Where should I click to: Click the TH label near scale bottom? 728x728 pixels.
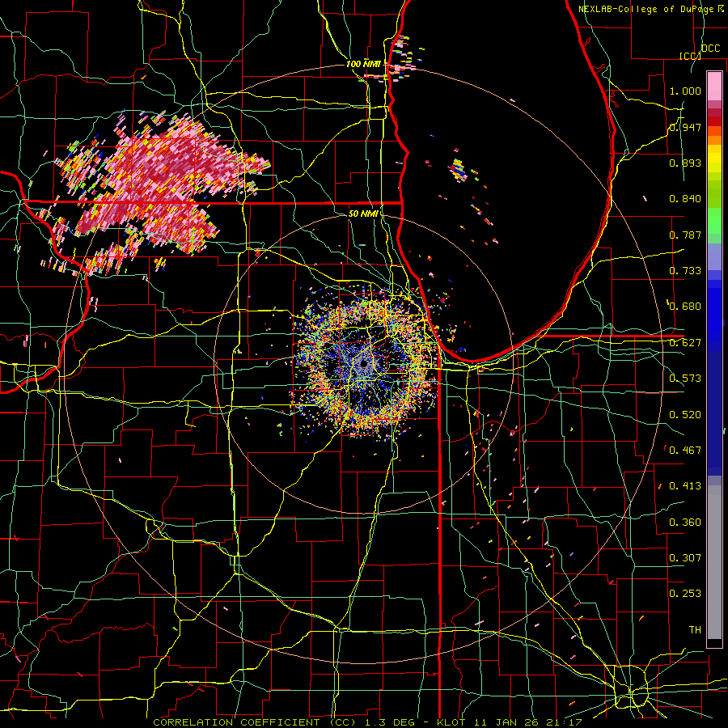click(x=695, y=630)
